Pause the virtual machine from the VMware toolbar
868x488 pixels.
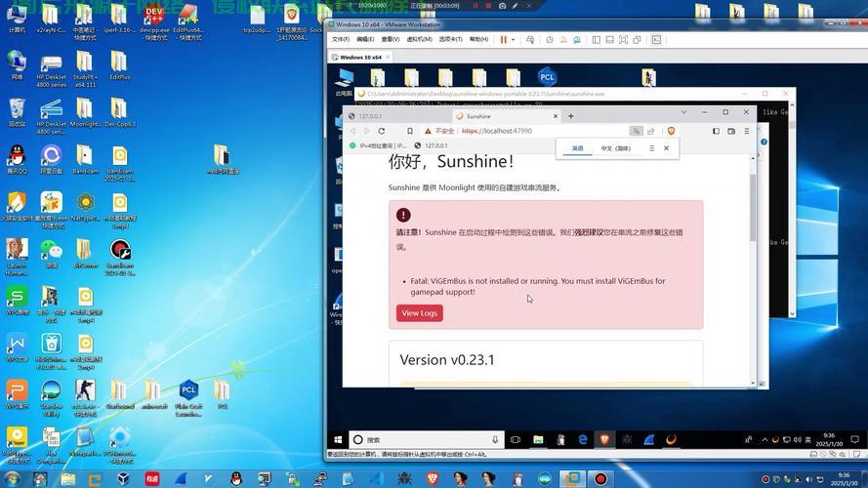click(x=503, y=40)
